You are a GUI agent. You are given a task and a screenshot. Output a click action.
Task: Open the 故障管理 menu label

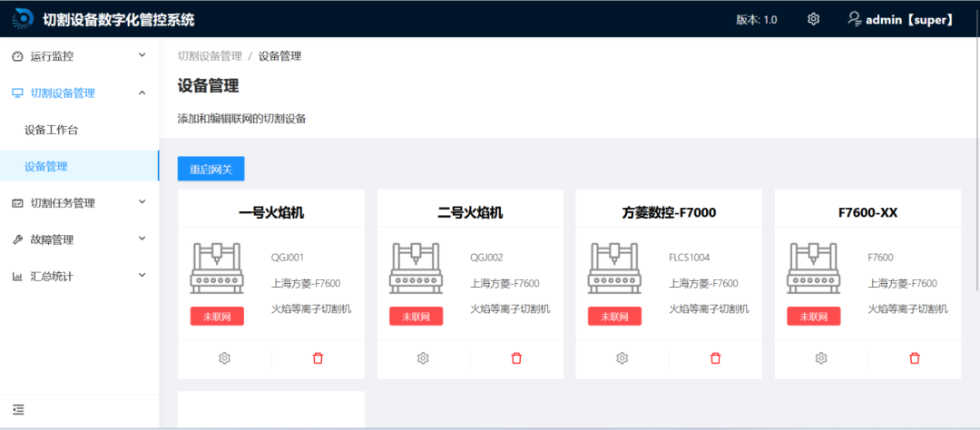(x=52, y=239)
